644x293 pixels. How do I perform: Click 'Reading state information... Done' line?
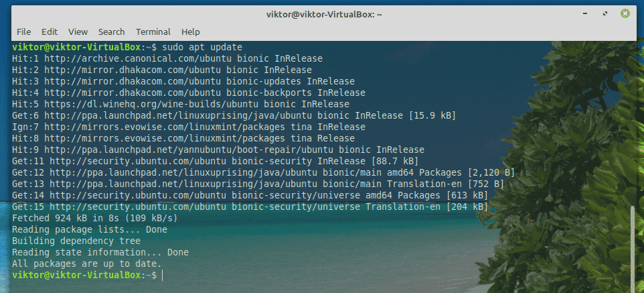pos(100,252)
